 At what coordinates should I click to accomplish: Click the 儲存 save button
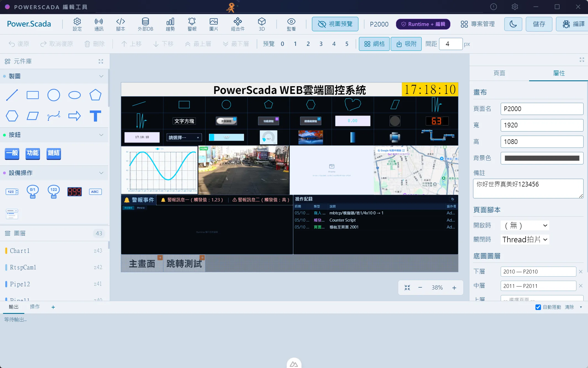pos(539,24)
